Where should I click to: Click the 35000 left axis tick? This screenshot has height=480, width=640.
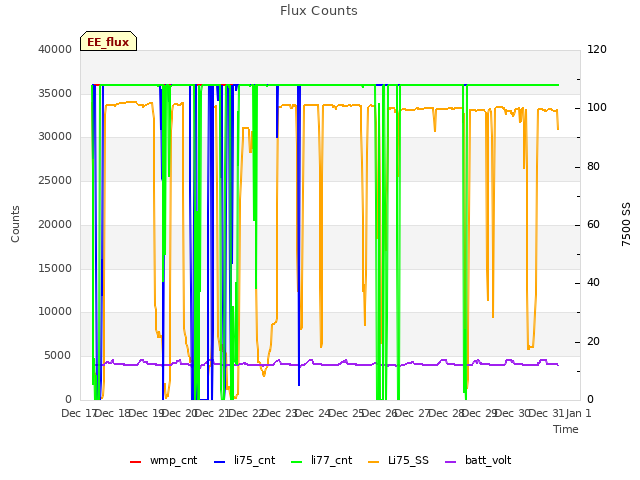(55, 93)
